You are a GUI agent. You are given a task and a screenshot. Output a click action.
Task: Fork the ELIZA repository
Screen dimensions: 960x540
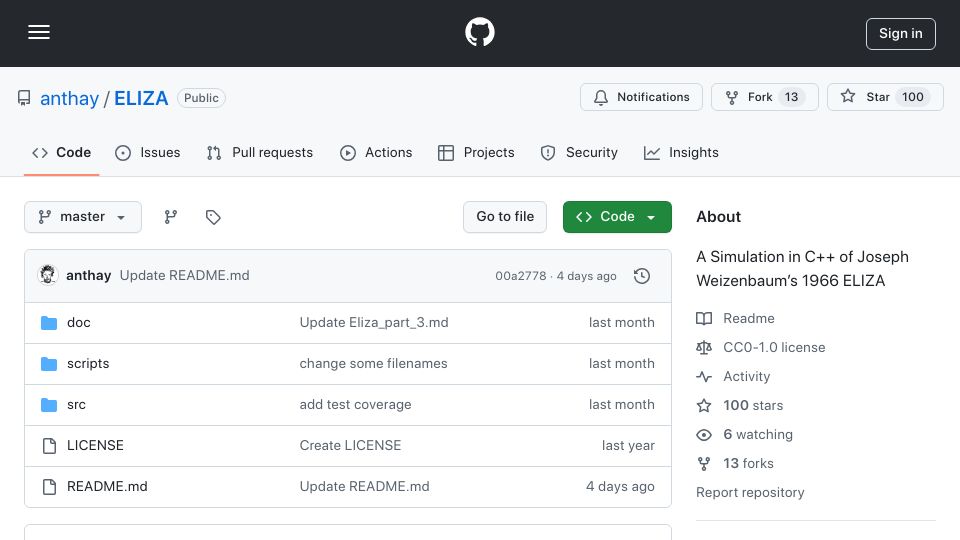pos(764,97)
